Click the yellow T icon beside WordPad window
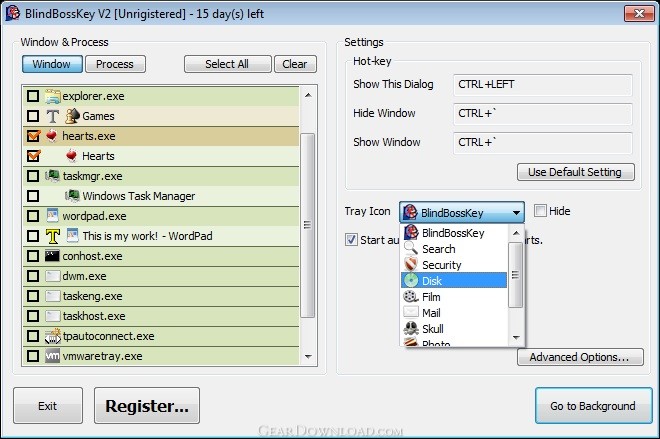 53,236
